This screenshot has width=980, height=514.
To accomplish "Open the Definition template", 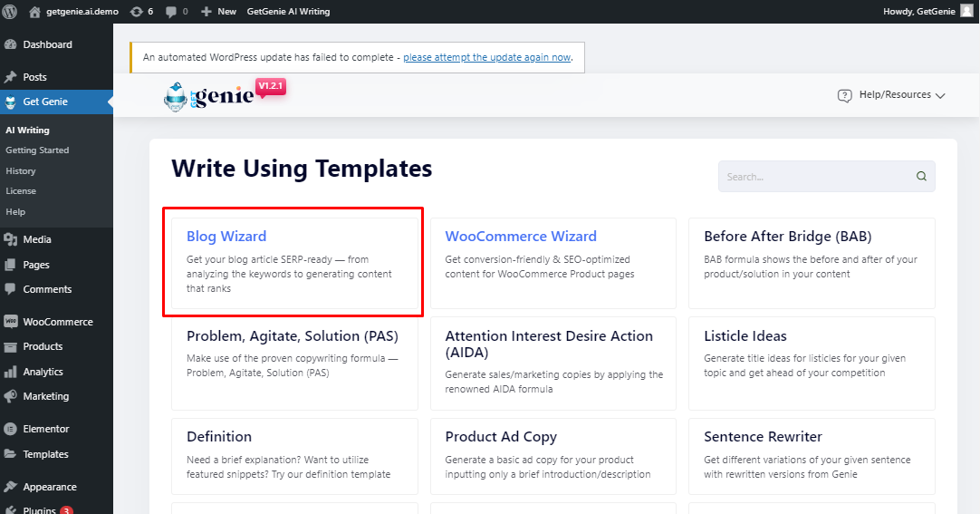I will [x=294, y=457].
